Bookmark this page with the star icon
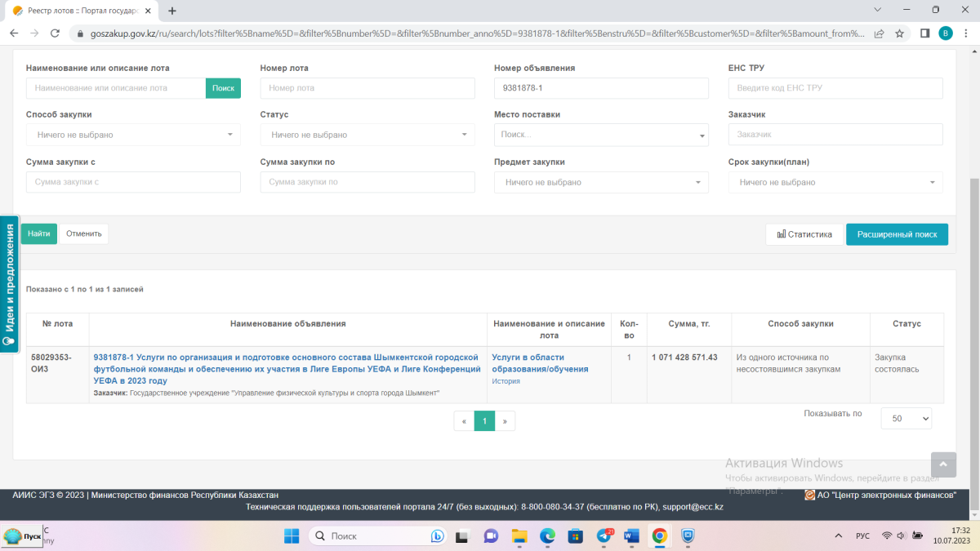The image size is (980, 551). coord(899,33)
